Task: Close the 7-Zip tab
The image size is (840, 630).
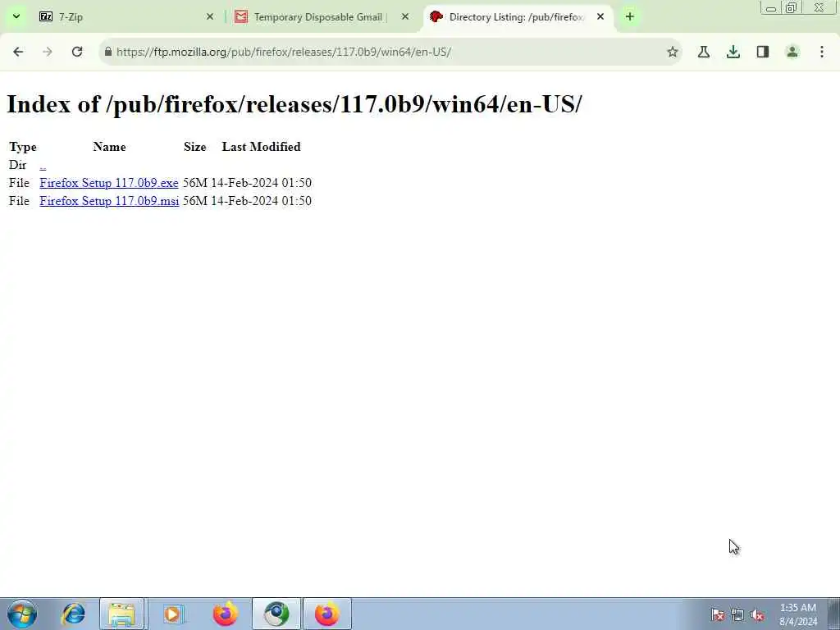Action: 210,16
